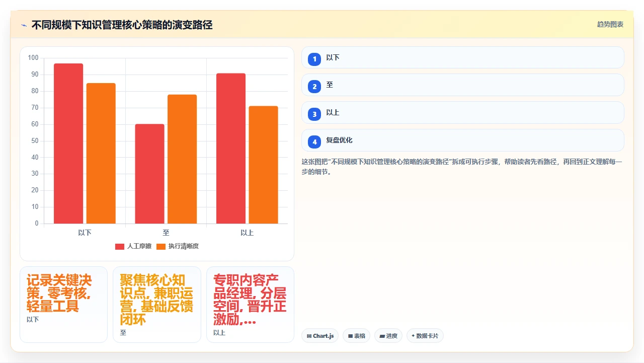644x363 pixels.
Task: Click the 进度 tag
Action: 388,336
